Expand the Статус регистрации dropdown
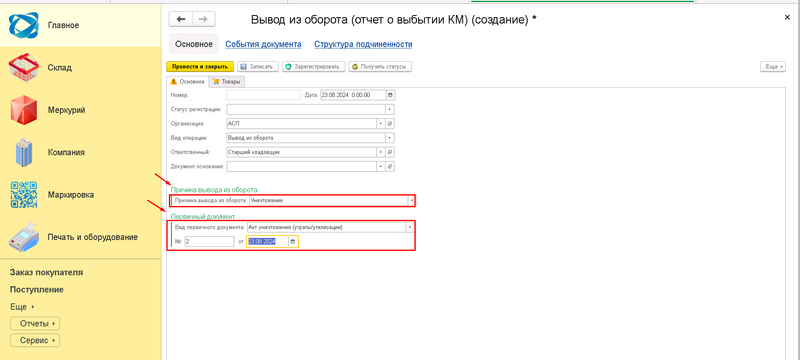This screenshot has width=800, height=360. (390, 109)
